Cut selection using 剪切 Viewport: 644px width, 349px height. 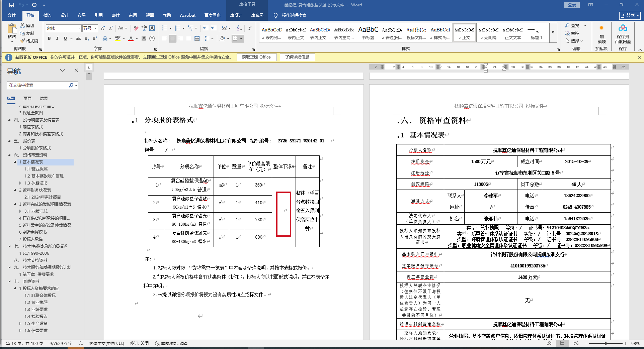27,25
